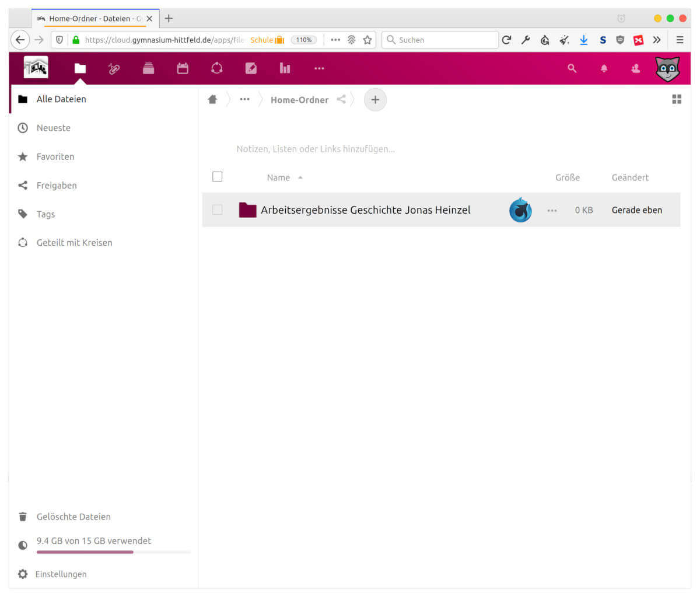
Task: Open the Notes app icon in header
Action: coord(251,68)
